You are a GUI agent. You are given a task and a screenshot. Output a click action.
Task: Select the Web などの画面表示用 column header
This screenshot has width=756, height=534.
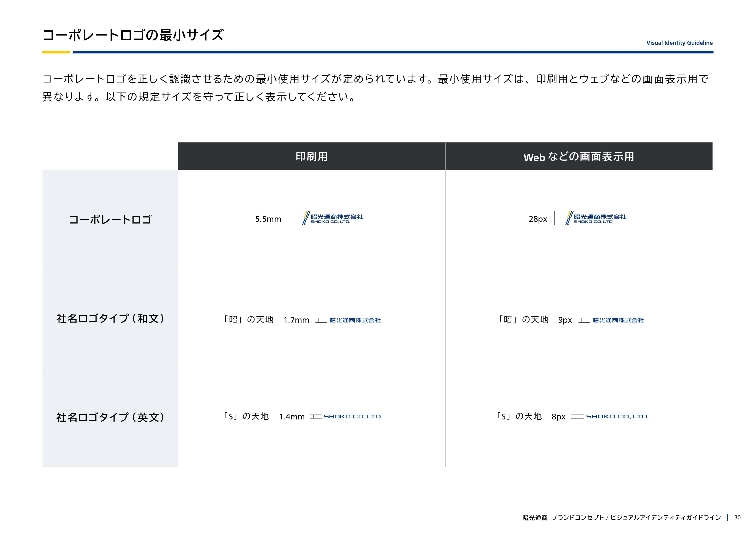[578, 157]
